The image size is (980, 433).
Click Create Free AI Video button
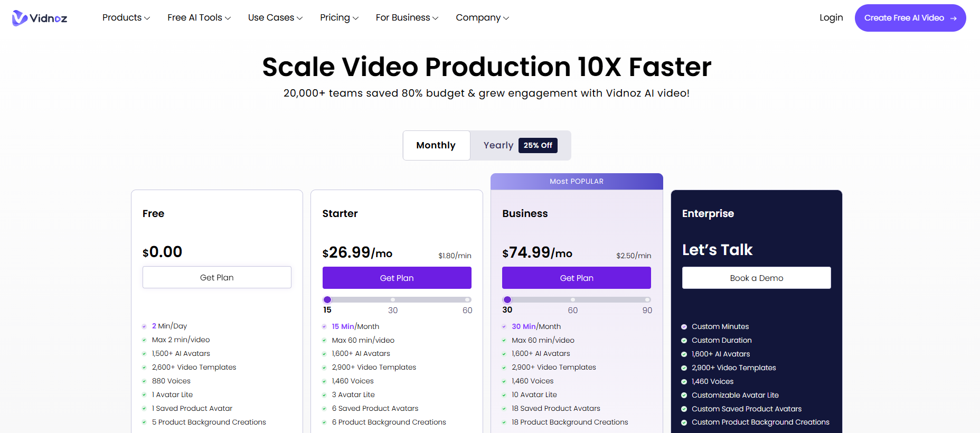910,18
